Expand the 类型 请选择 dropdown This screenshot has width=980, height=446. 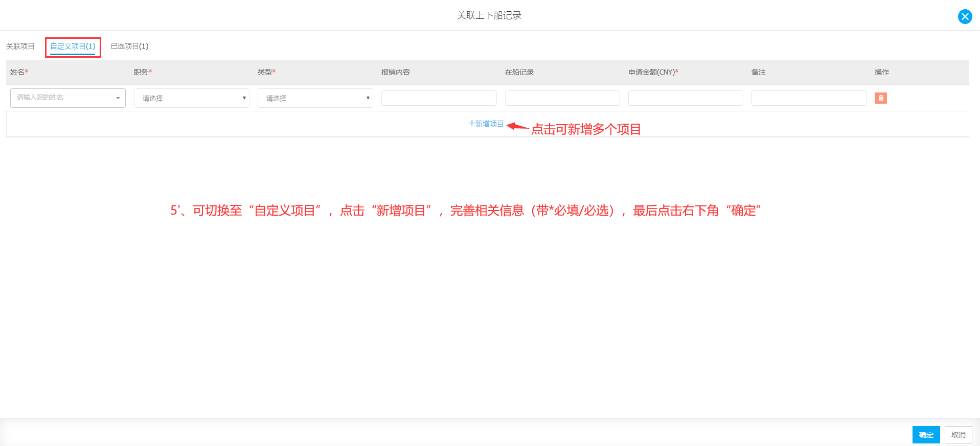315,98
